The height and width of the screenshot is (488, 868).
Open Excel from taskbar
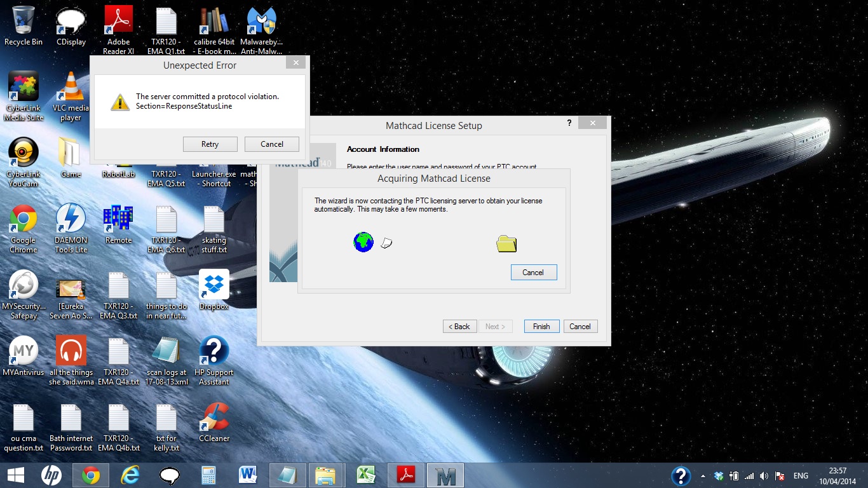(x=366, y=475)
